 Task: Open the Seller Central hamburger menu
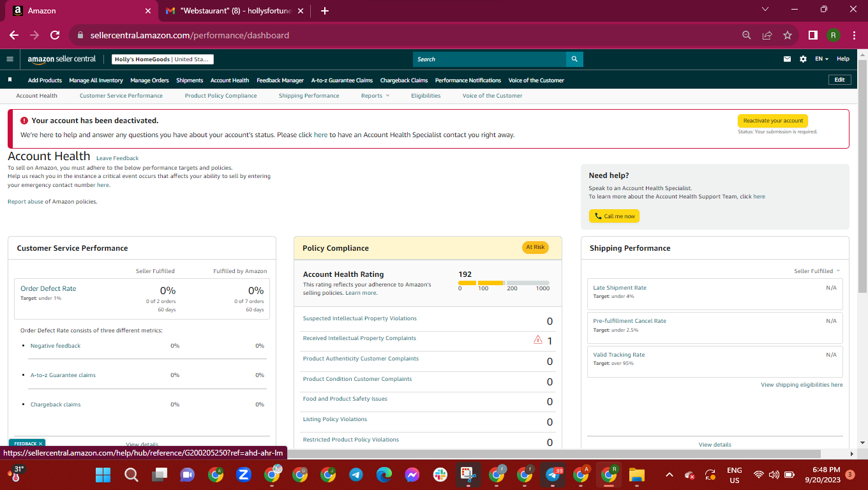10,59
